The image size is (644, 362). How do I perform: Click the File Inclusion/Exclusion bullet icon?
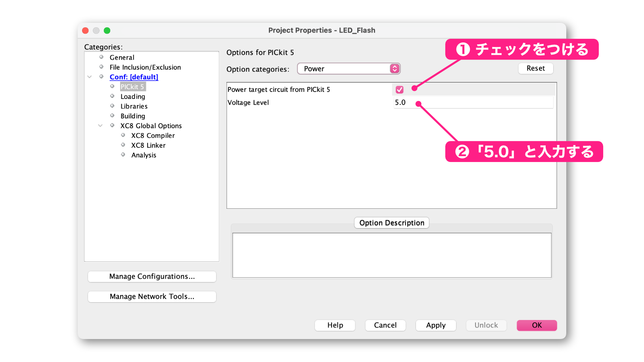point(102,67)
